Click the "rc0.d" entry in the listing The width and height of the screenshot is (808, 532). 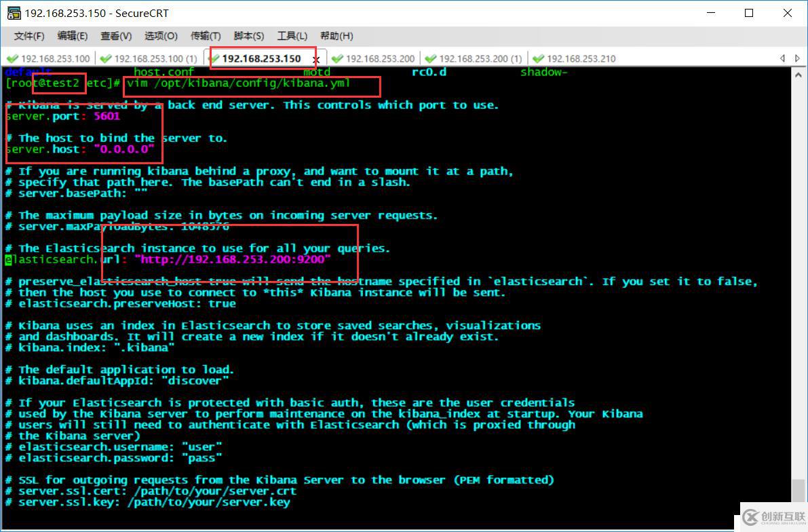(x=429, y=72)
